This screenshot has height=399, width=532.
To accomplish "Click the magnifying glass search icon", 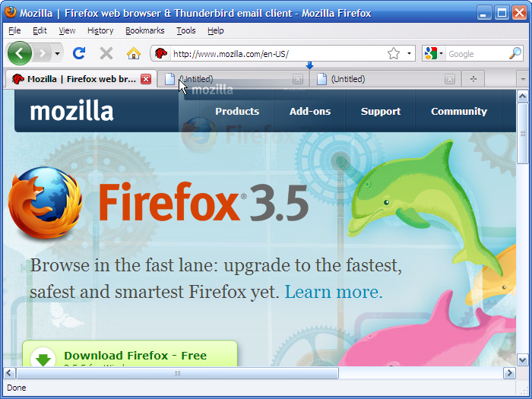I will click(x=515, y=53).
